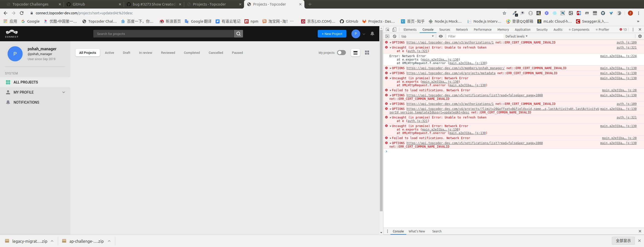Close the downloads bar
This screenshot has width=644, height=247.
tap(639, 241)
